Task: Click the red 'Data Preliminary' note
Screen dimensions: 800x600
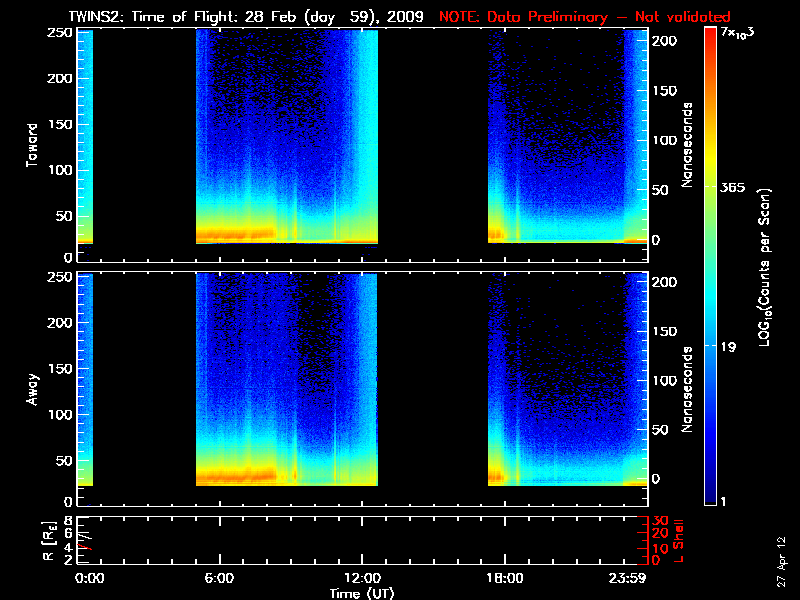Action: pos(584,17)
